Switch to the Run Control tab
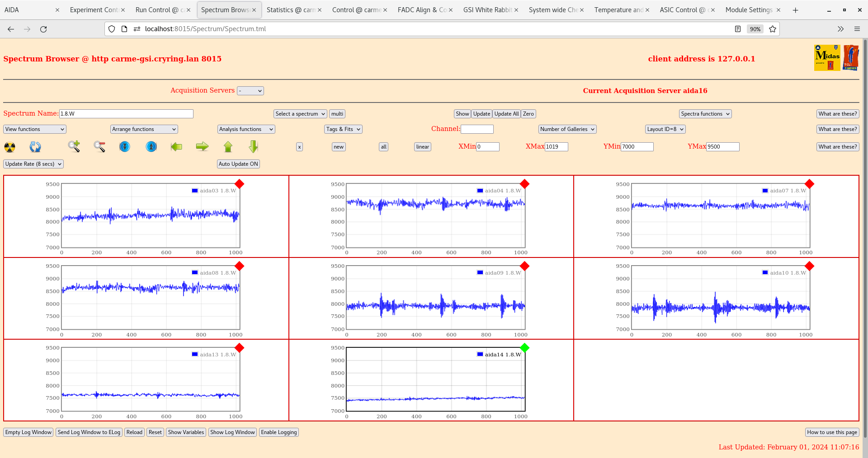 (x=159, y=9)
